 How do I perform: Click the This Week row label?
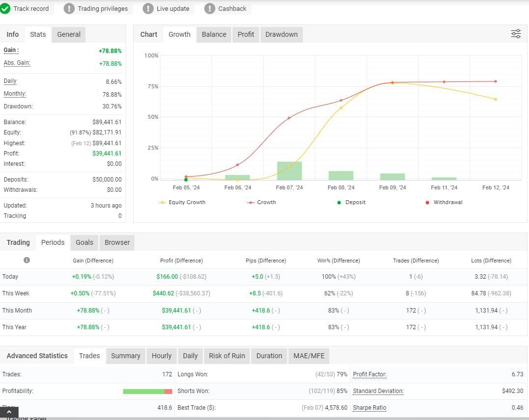[x=16, y=293]
